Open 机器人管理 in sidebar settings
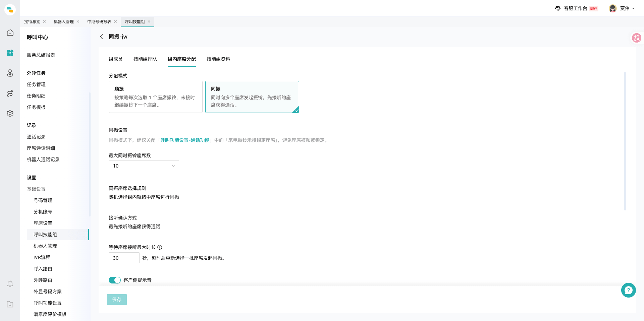Viewport: 644px width, 321px height. (x=45, y=246)
